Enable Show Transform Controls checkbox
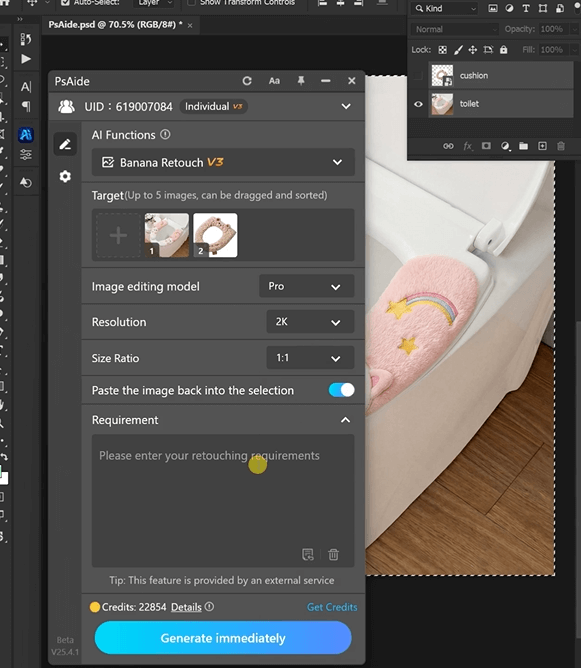 coord(191,3)
